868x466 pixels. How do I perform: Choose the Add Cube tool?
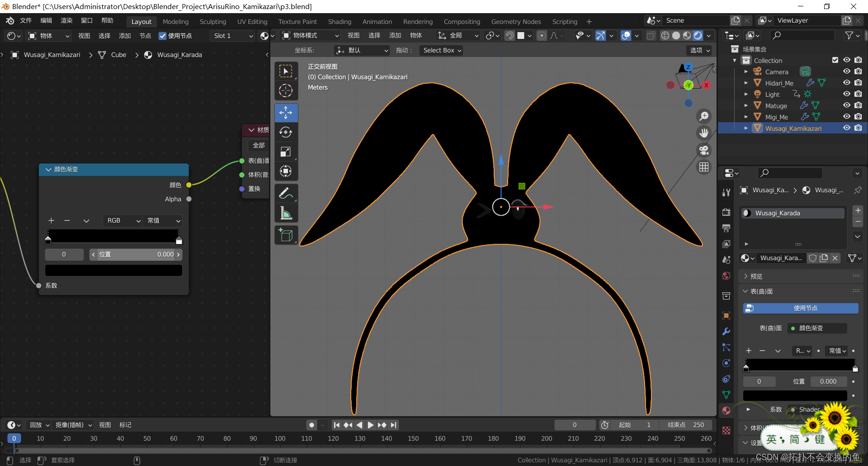coord(286,235)
